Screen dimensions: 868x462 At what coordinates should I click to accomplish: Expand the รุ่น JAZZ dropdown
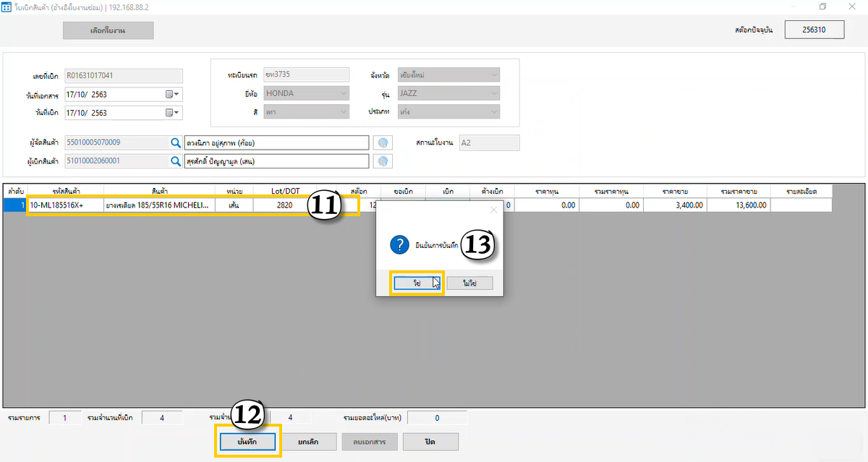point(493,93)
